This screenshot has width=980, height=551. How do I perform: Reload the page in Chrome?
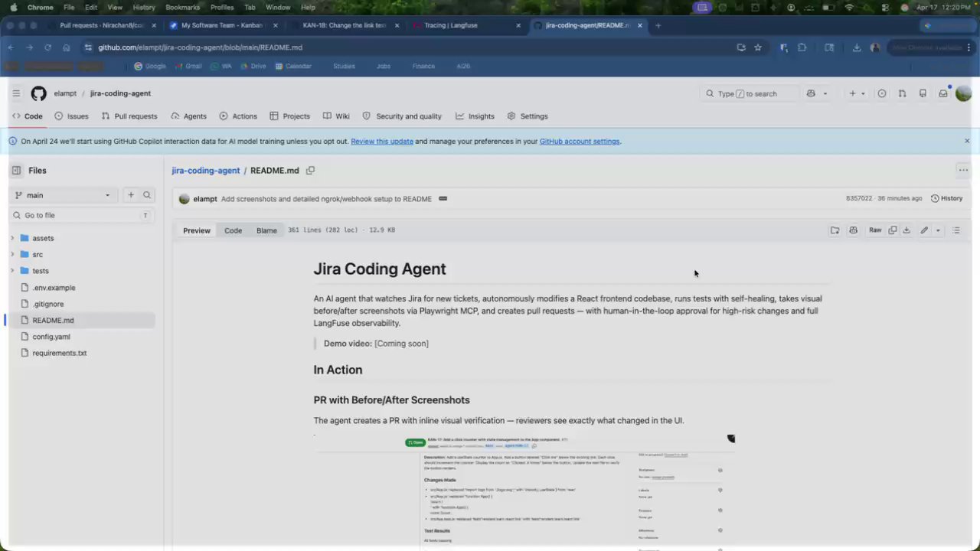[x=47, y=47]
